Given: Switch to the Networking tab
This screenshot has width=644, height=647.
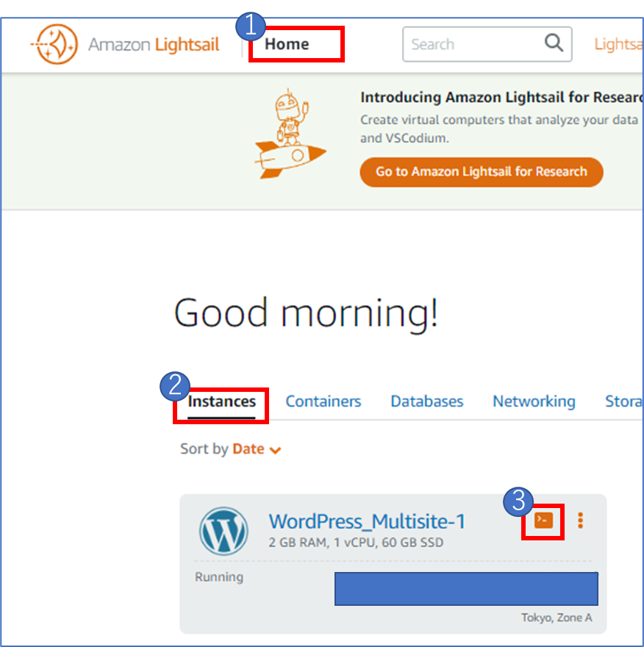Looking at the screenshot, I should tap(534, 401).
